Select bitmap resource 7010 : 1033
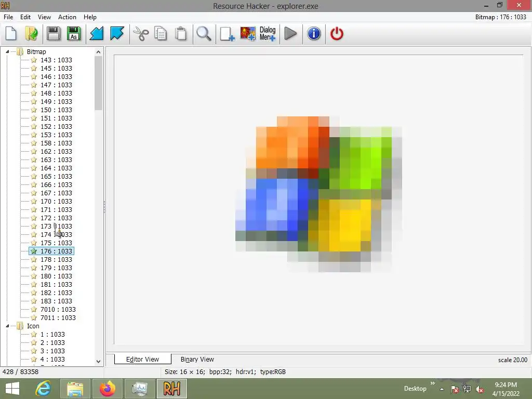532x399 pixels. tap(58, 310)
